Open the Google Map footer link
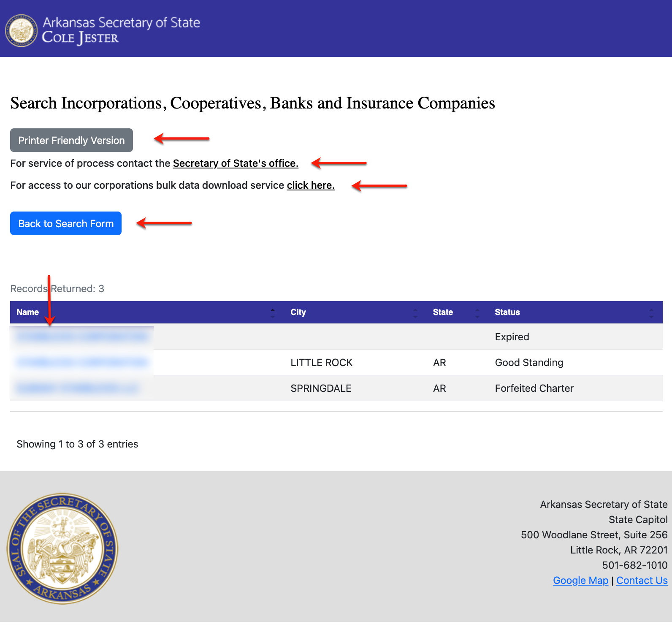 tap(581, 580)
